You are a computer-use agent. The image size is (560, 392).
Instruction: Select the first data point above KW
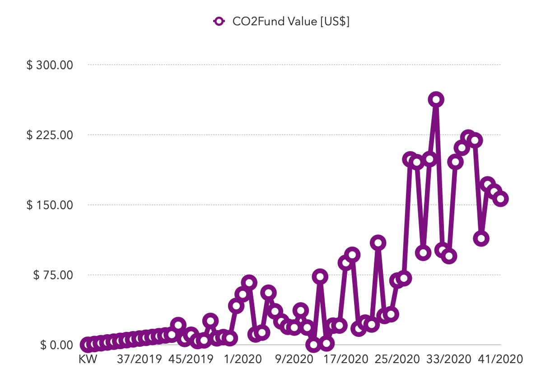click(88, 345)
